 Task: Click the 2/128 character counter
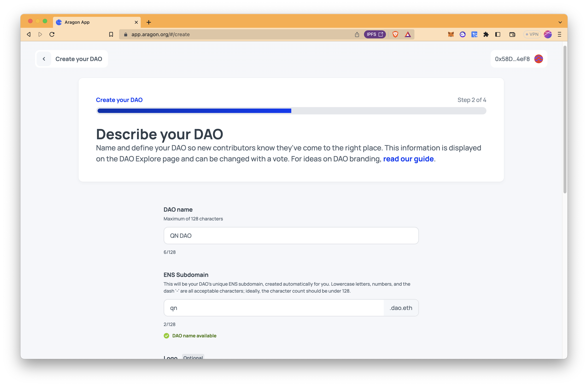[x=170, y=324]
